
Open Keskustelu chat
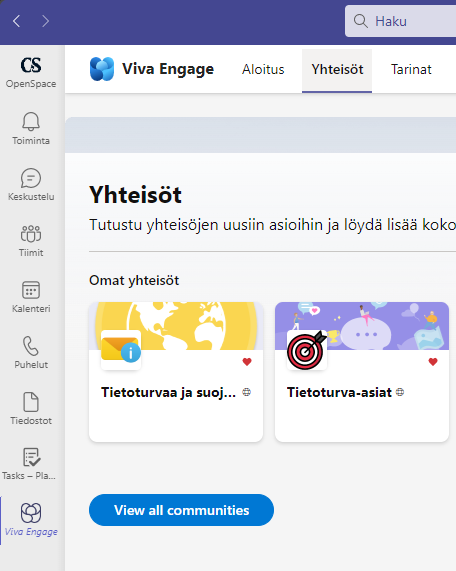pos(31,185)
